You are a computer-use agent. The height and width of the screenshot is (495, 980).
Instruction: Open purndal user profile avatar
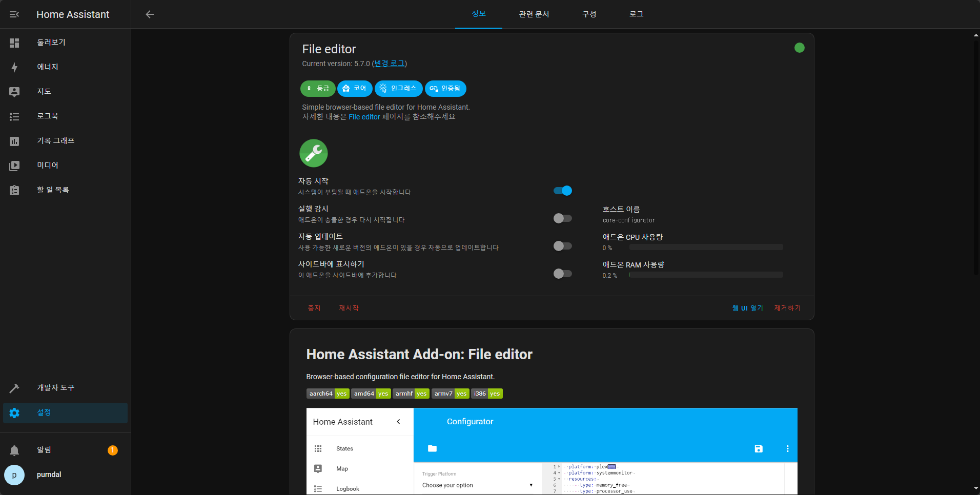coord(14,475)
